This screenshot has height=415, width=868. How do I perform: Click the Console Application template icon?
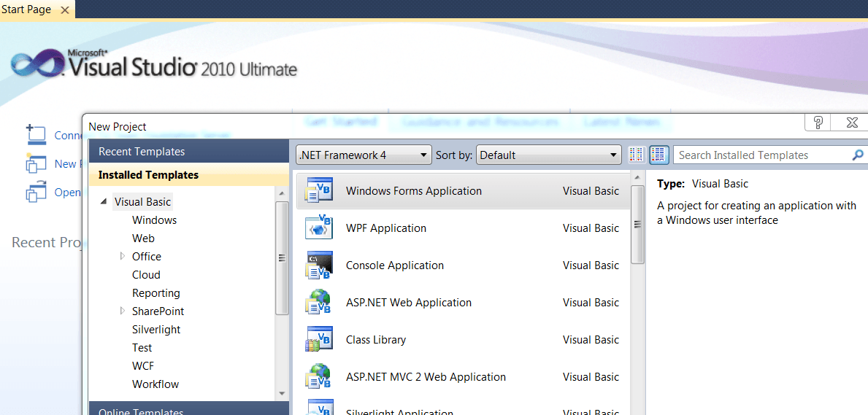319,265
